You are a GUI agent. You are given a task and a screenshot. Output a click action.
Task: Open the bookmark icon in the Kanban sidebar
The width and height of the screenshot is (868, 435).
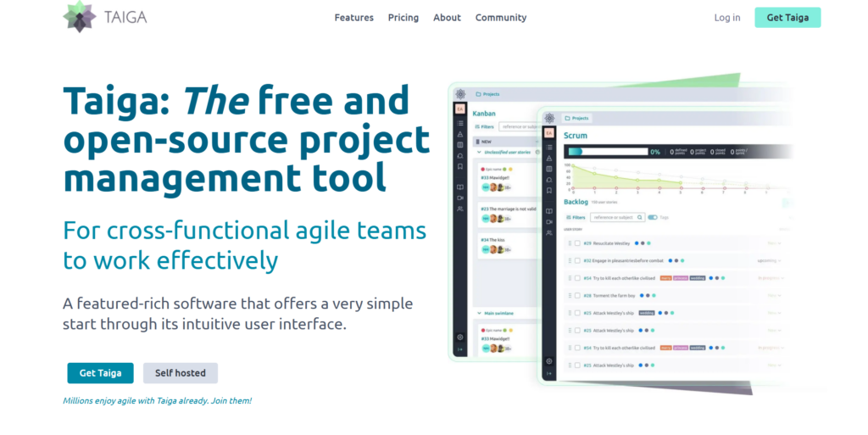coord(460,166)
